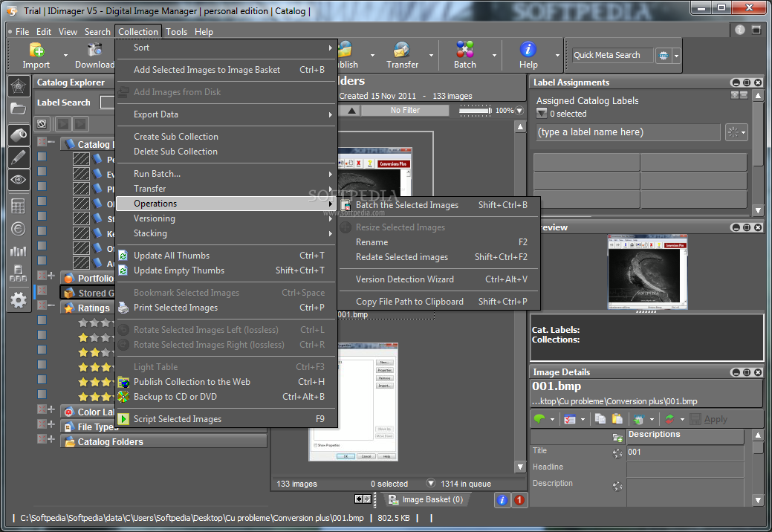Toggle checkbox beside Catalog Folders node

point(42,439)
